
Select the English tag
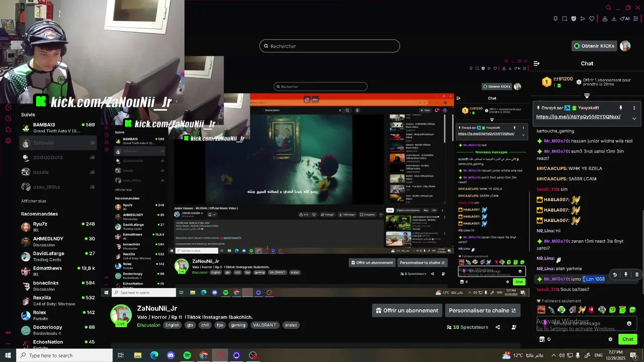click(x=172, y=325)
